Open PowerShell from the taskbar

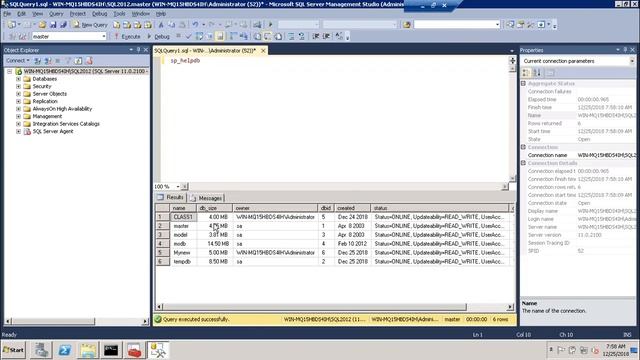[x=64, y=350]
